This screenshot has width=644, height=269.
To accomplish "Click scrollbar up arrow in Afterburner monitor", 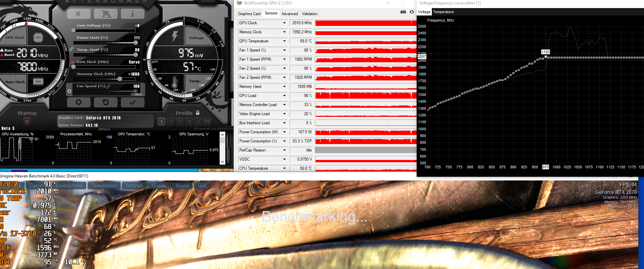I will (x=222, y=134).
